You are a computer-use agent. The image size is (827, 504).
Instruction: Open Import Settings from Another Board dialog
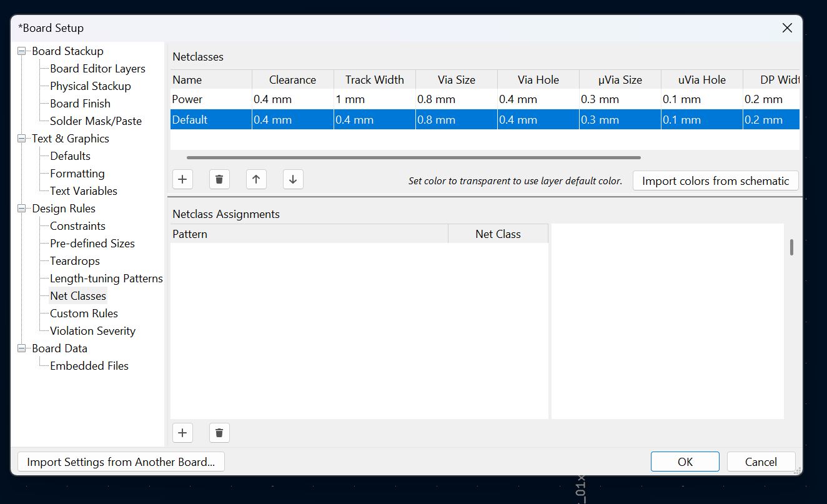point(121,462)
